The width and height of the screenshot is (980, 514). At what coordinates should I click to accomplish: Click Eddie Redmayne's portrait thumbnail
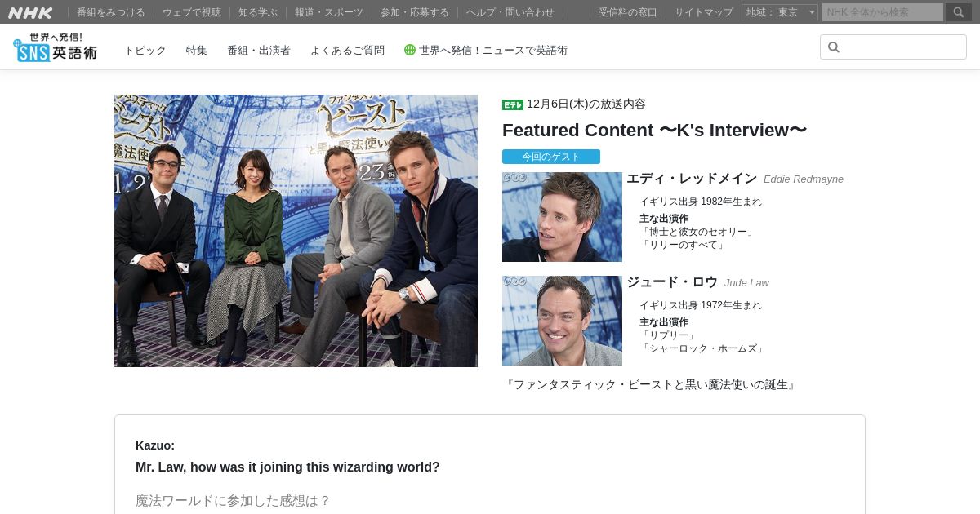tap(562, 217)
